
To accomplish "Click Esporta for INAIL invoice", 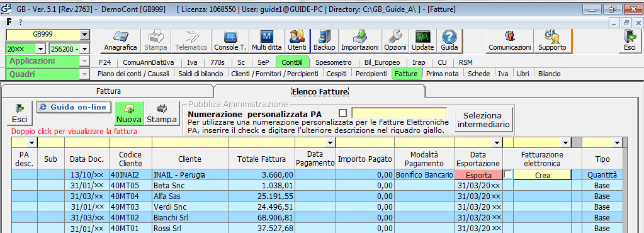I will click(x=478, y=174).
